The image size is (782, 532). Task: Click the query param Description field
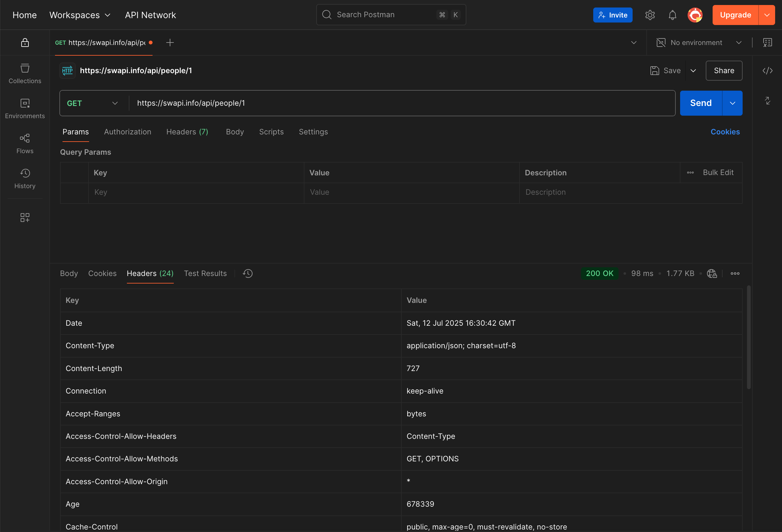click(x=631, y=193)
